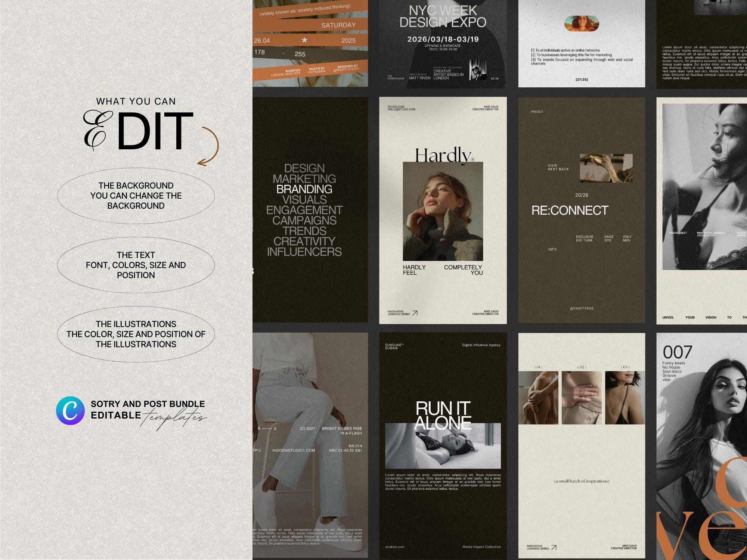
Task: Click the background edit oval
Action: [x=136, y=196]
